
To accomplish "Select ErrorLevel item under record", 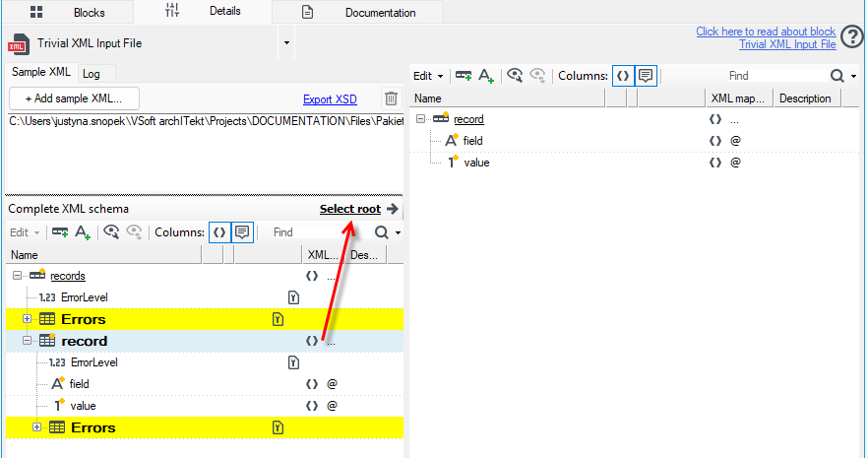I will click(x=94, y=362).
